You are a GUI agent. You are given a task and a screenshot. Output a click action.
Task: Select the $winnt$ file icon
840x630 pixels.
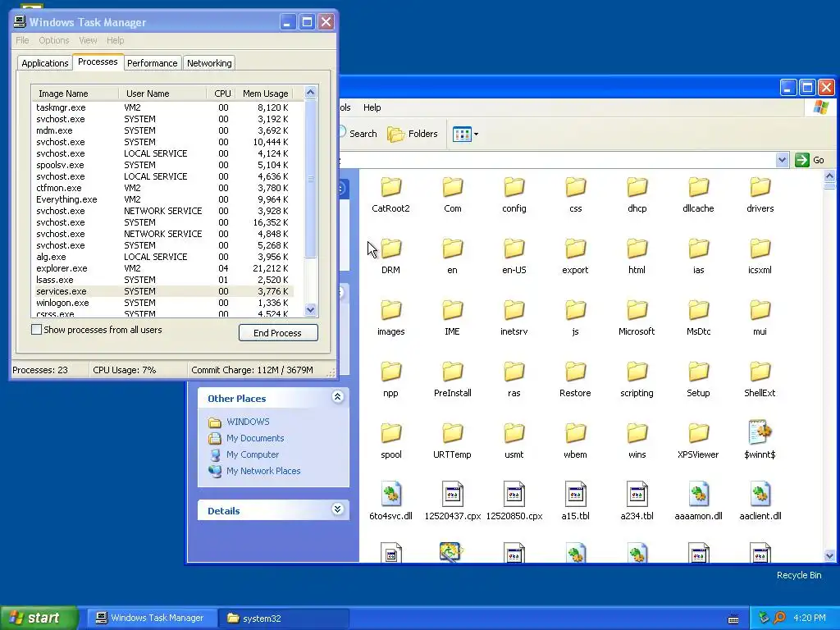[x=760, y=433]
